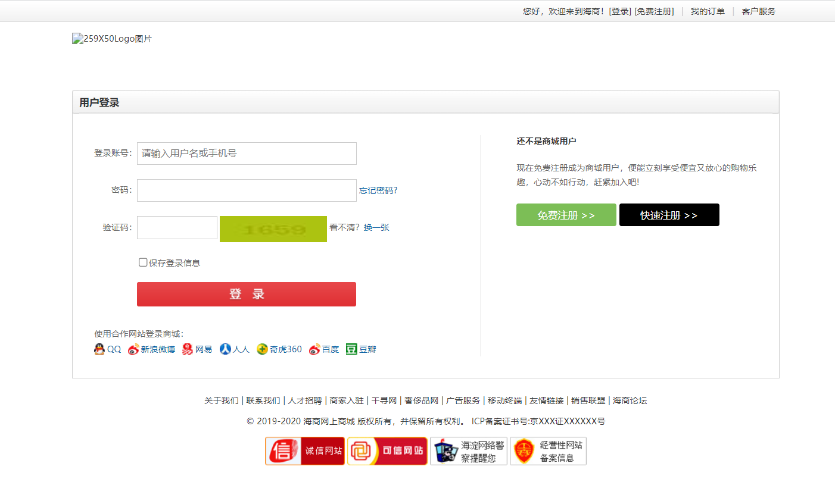The image size is (835, 504).
Task: Click the NetEase (网易) icon
Action: pyautogui.click(x=188, y=349)
